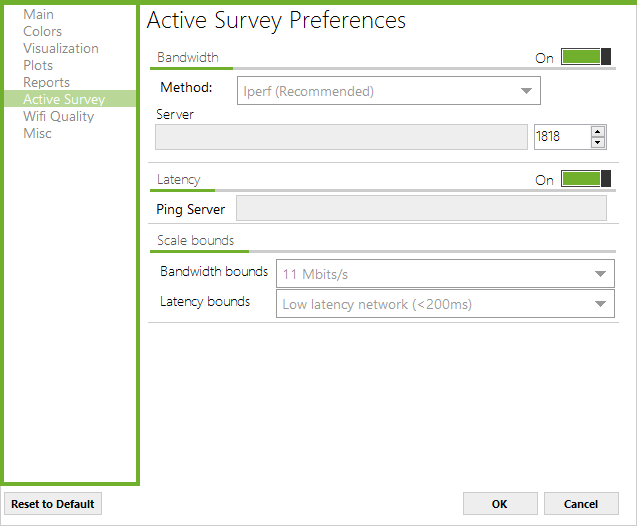This screenshot has width=637, height=526.
Task: Click the Ping Server input field
Action: tap(421, 208)
